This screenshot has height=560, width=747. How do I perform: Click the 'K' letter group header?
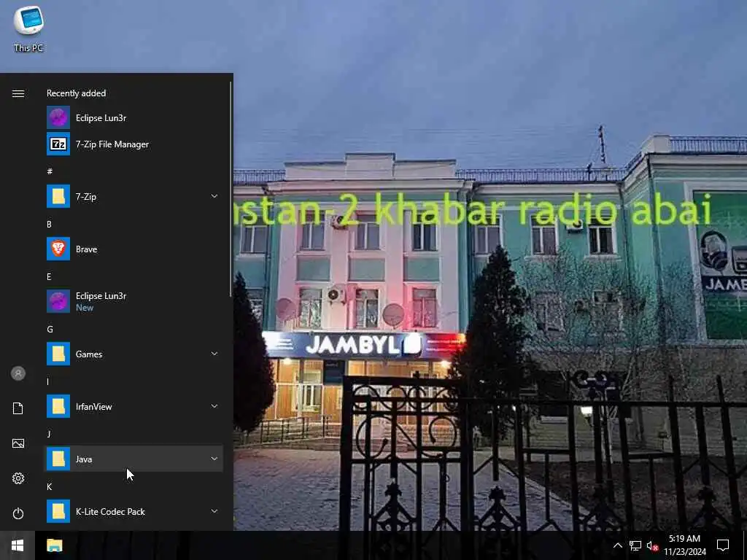(x=49, y=486)
